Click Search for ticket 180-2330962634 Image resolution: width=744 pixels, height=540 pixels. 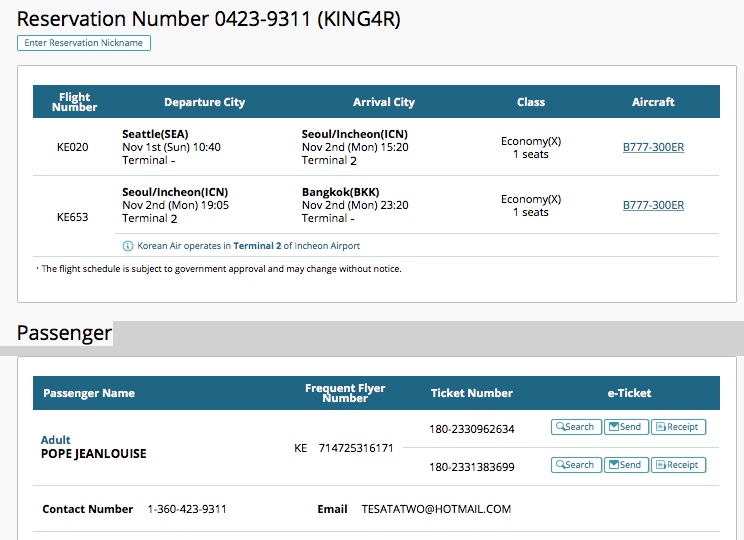coord(574,427)
